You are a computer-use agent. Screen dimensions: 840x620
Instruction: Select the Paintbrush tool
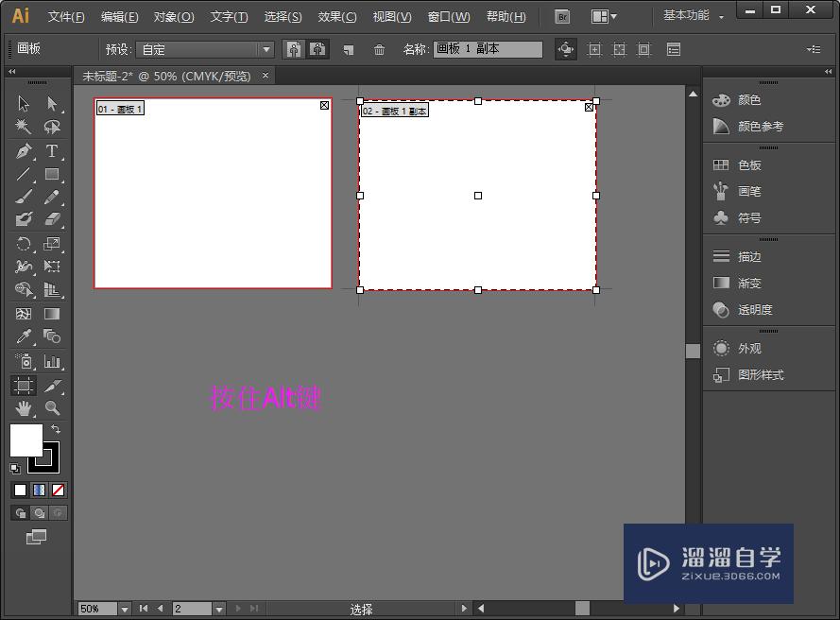click(x=23, y=197)
